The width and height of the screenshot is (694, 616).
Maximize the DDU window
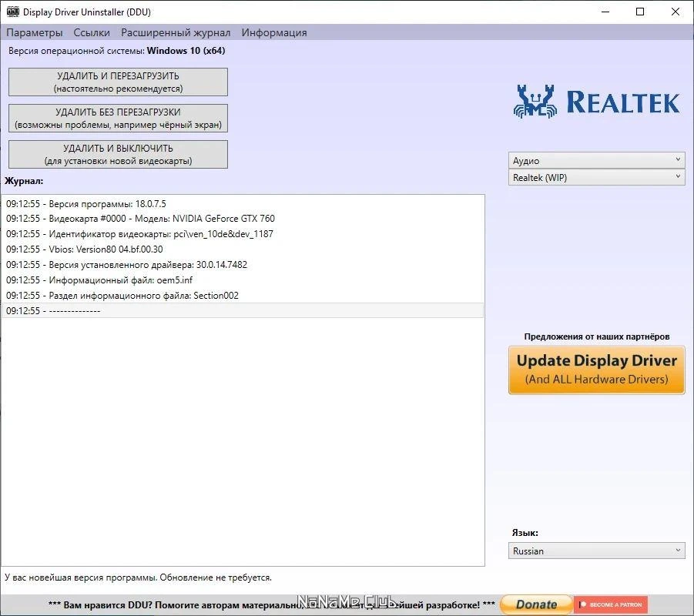tap(640, 12)
